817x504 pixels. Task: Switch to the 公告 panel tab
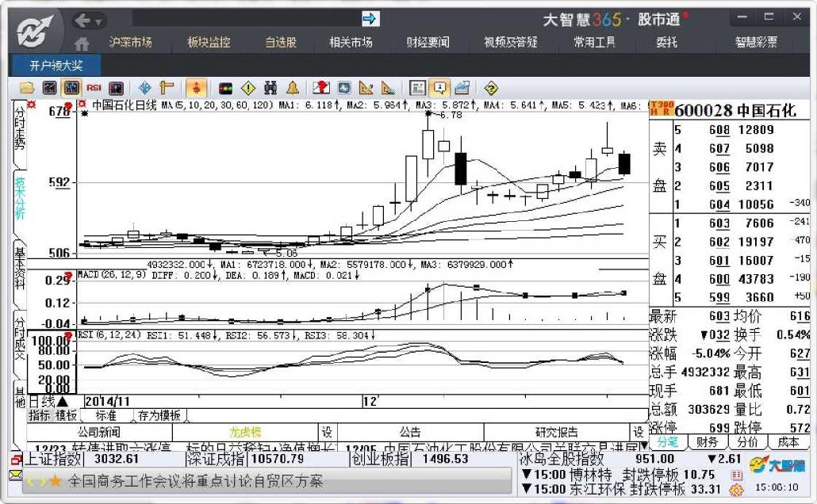pyautogui.click(x=410, y=432)
